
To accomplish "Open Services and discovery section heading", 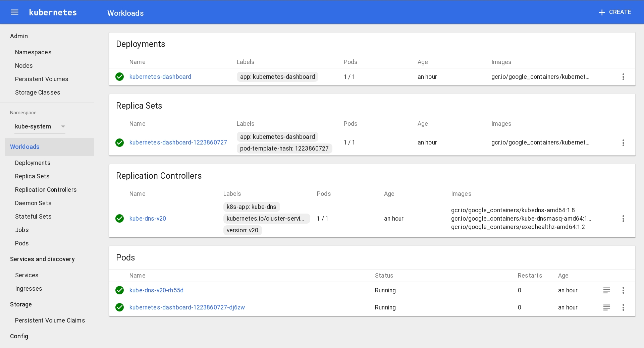I will click(42, 259).
